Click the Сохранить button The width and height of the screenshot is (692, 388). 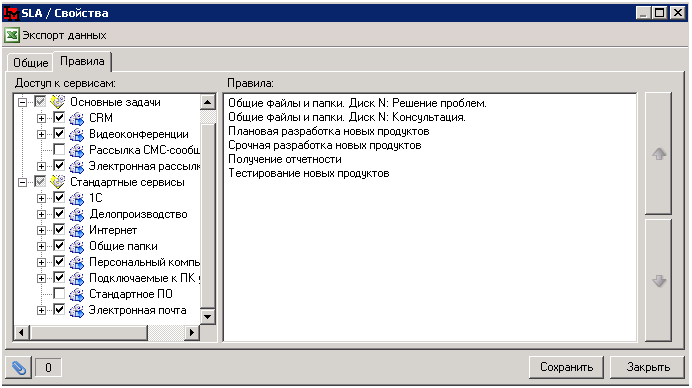[x=566, y=367]
